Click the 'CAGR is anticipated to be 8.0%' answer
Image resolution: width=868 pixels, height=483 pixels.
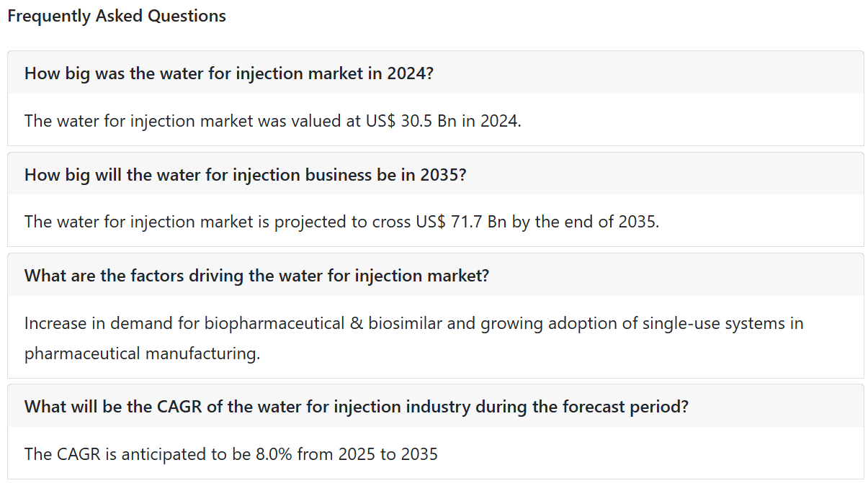(231, 453)
